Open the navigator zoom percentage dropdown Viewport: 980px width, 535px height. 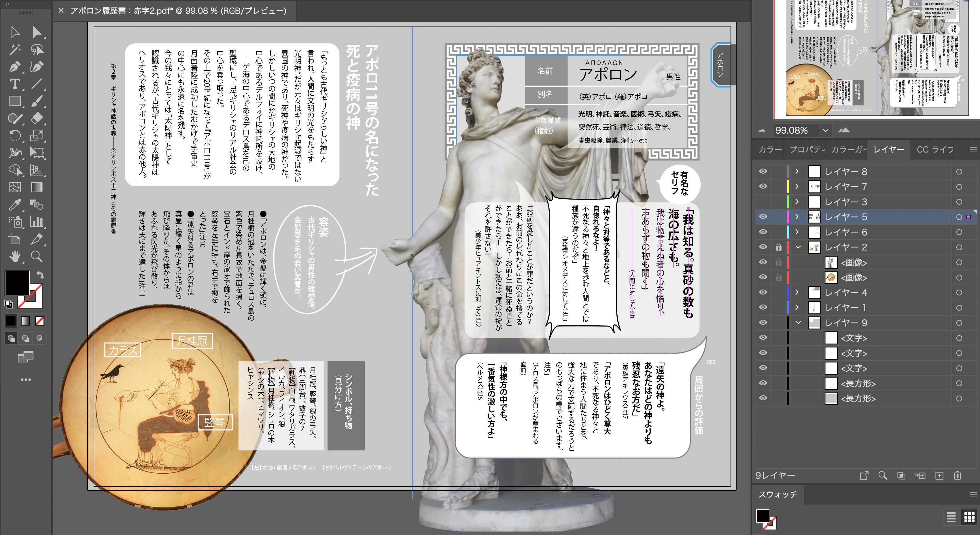click(825, 130)
